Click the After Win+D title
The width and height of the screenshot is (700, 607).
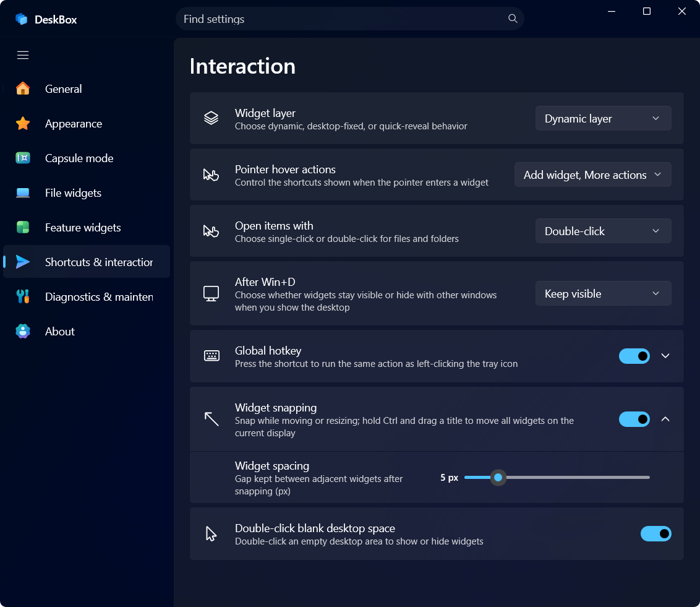265,282
